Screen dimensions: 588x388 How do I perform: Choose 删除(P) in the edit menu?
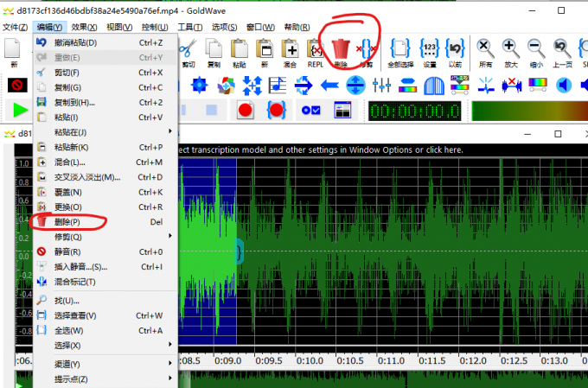pyautogui.click(x=105, y=222)
